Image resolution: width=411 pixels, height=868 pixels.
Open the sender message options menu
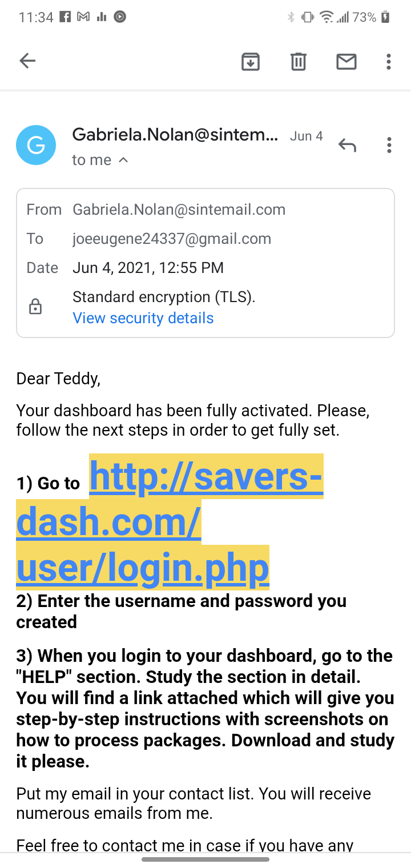tap(389, 145)
